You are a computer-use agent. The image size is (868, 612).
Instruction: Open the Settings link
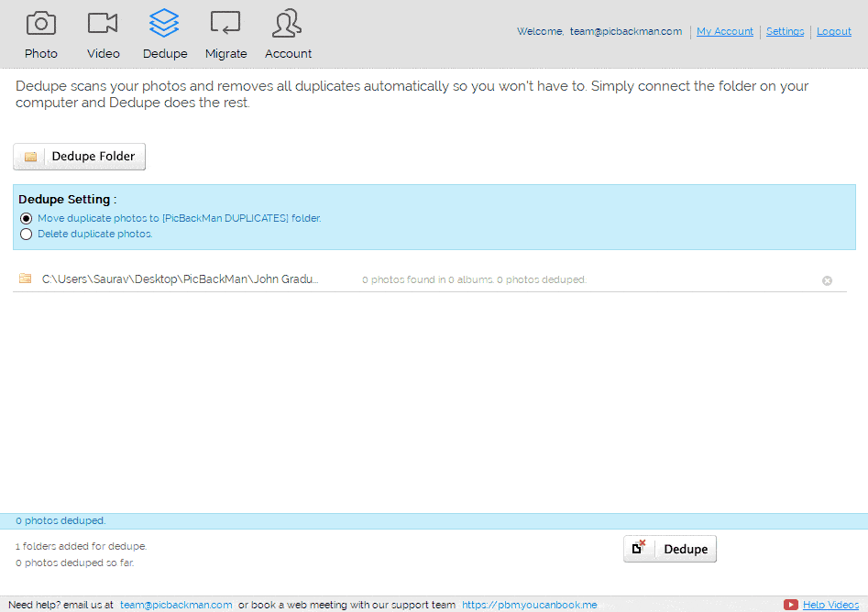click(785, 31)
